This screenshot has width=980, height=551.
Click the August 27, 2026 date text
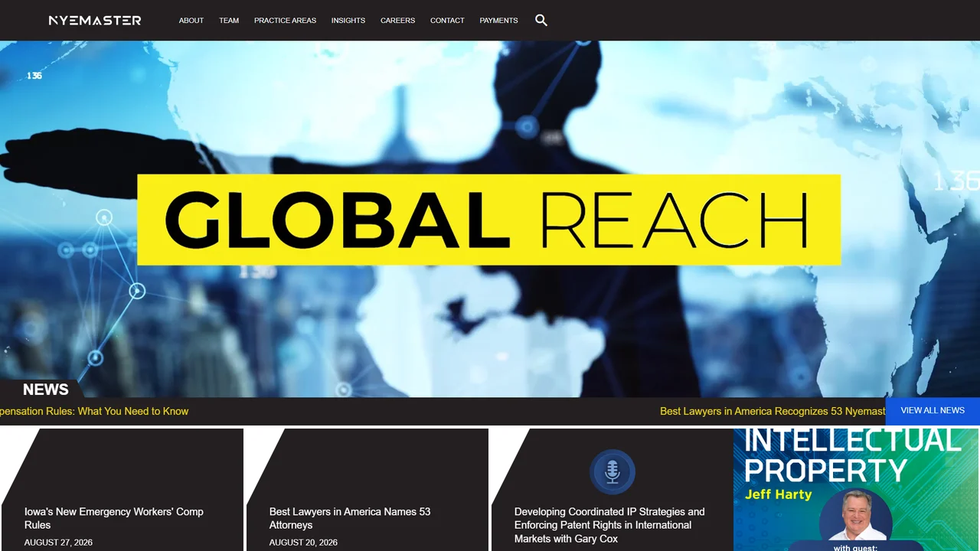[x=58, y=543]
